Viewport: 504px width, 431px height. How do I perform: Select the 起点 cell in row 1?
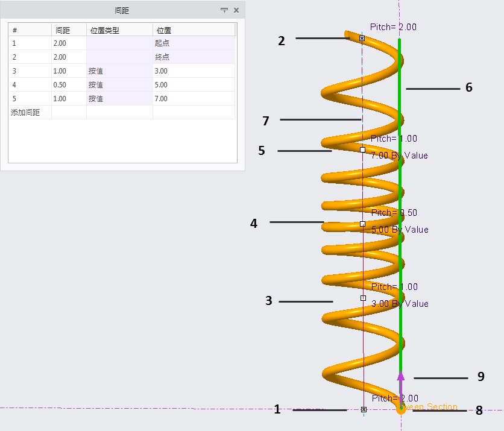point(193,43)
